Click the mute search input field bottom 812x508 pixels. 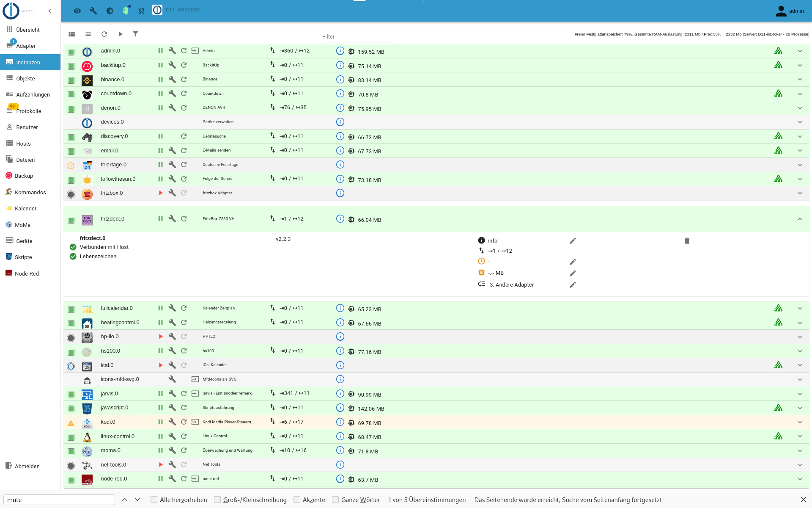tap(58, 499)
